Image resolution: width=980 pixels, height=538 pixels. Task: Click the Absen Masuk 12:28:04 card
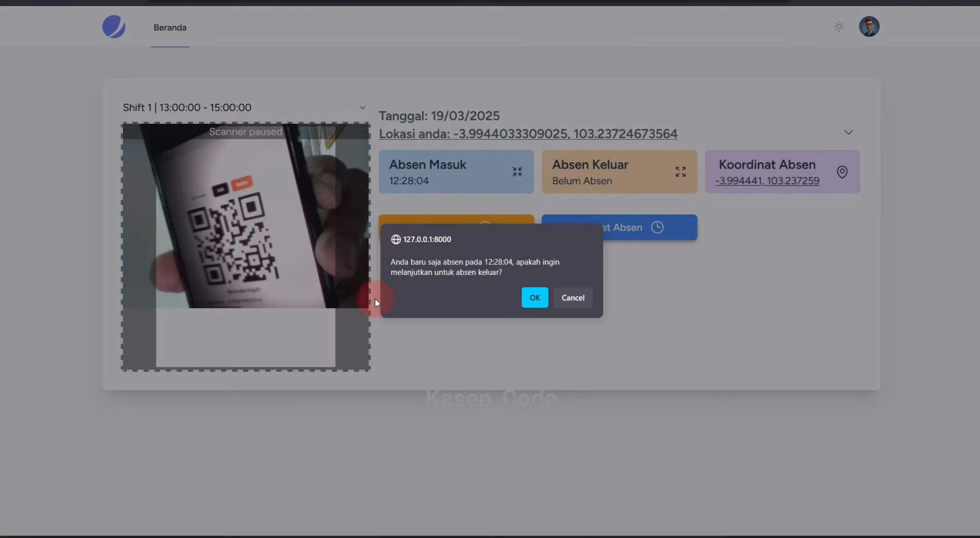click(x=456, y=172)
